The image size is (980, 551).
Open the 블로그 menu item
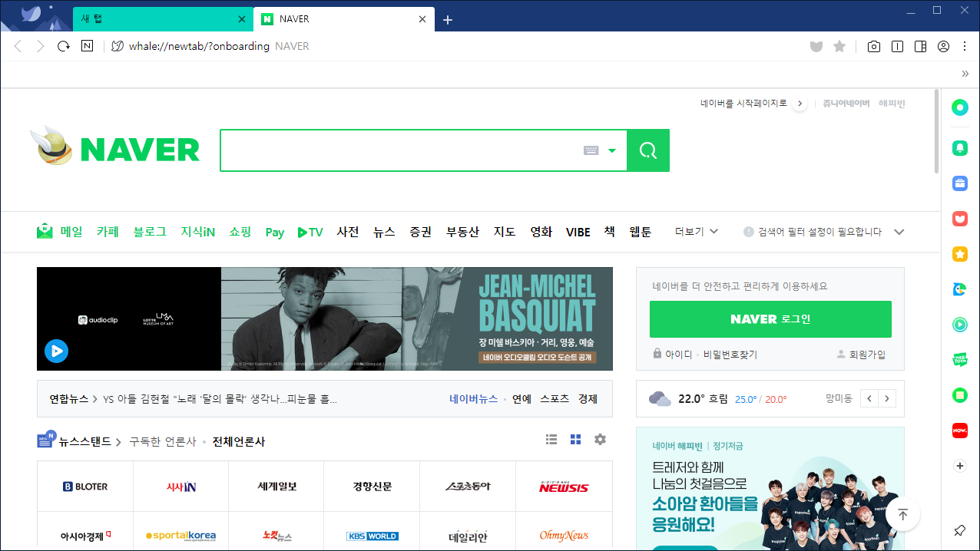[150, 232]
